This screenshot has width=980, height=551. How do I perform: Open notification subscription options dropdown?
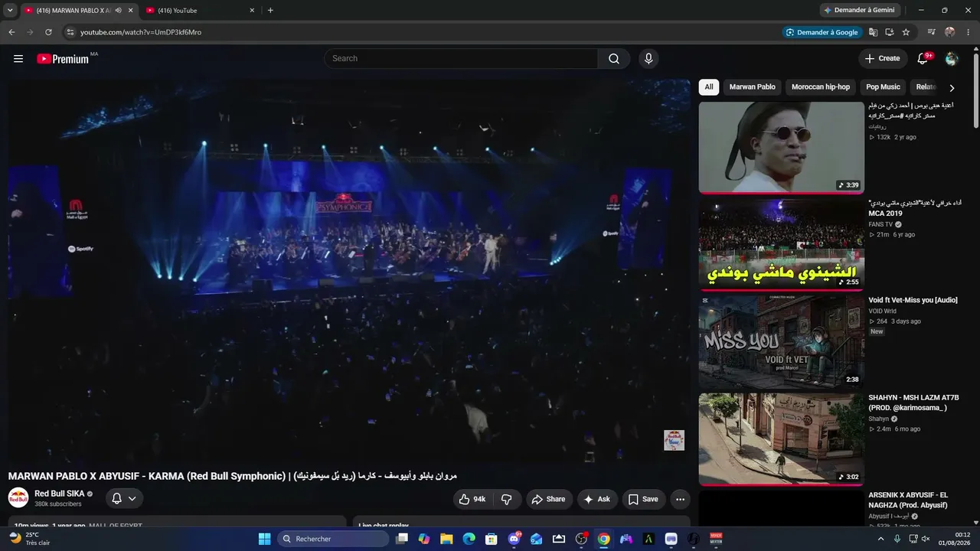pos(124,498)
